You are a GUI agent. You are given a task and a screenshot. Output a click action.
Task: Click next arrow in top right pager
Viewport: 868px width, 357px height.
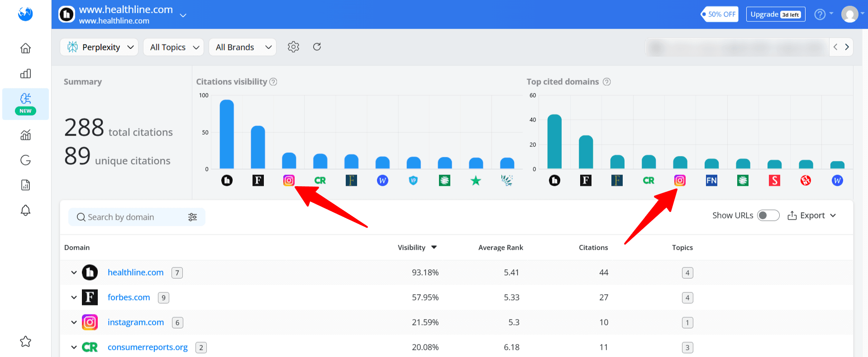(x=847, y=47)
